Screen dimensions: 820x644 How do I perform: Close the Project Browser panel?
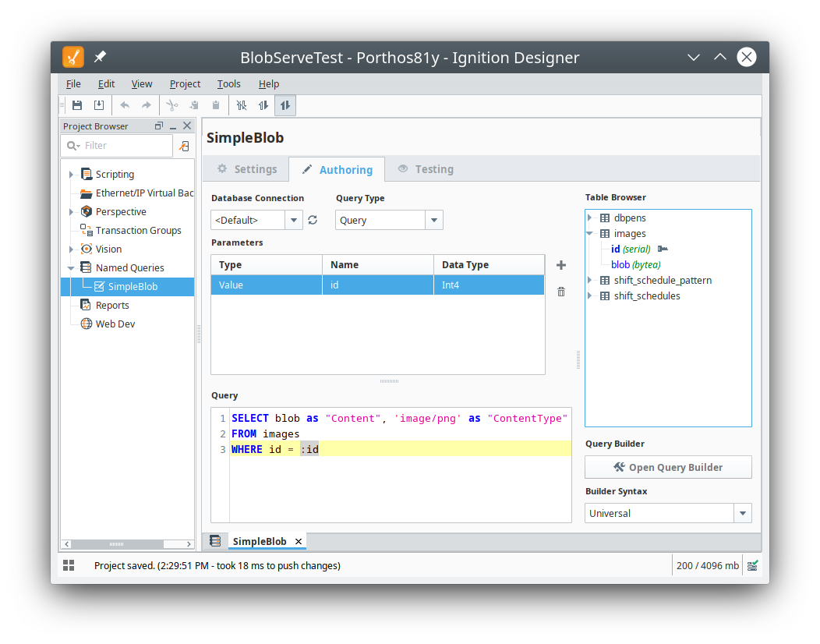pyautogui.click(x=187, y=126)
